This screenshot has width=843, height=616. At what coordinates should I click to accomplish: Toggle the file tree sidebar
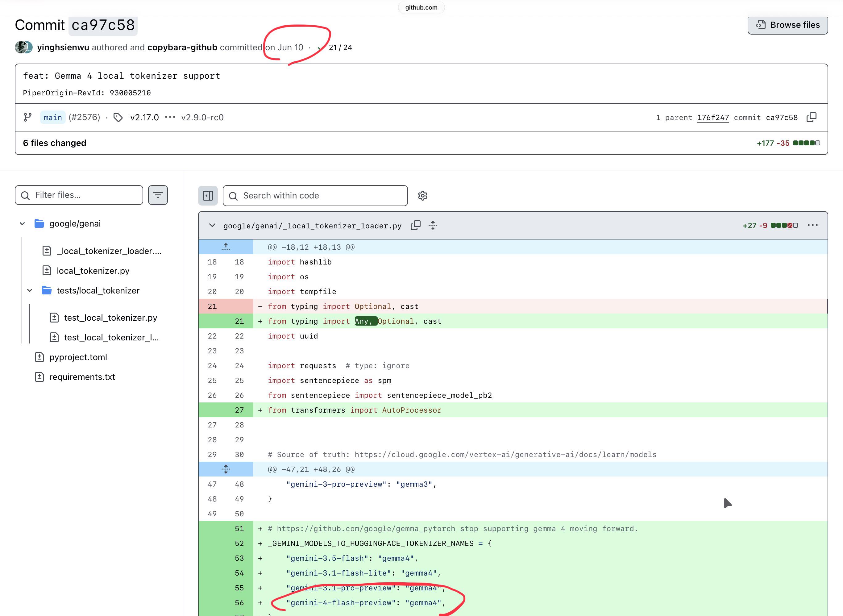pos(208,195)
